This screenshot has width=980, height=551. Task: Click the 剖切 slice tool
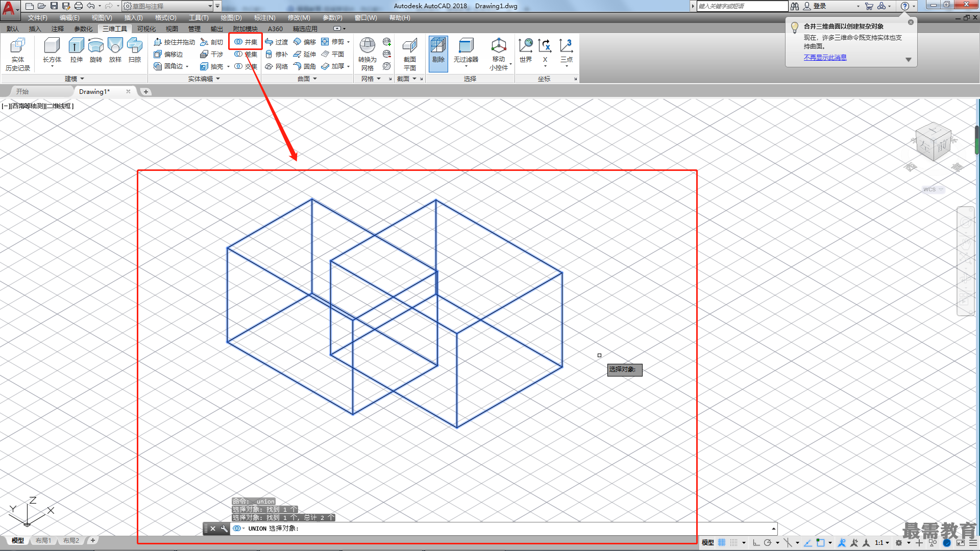[x=212, y=42]
